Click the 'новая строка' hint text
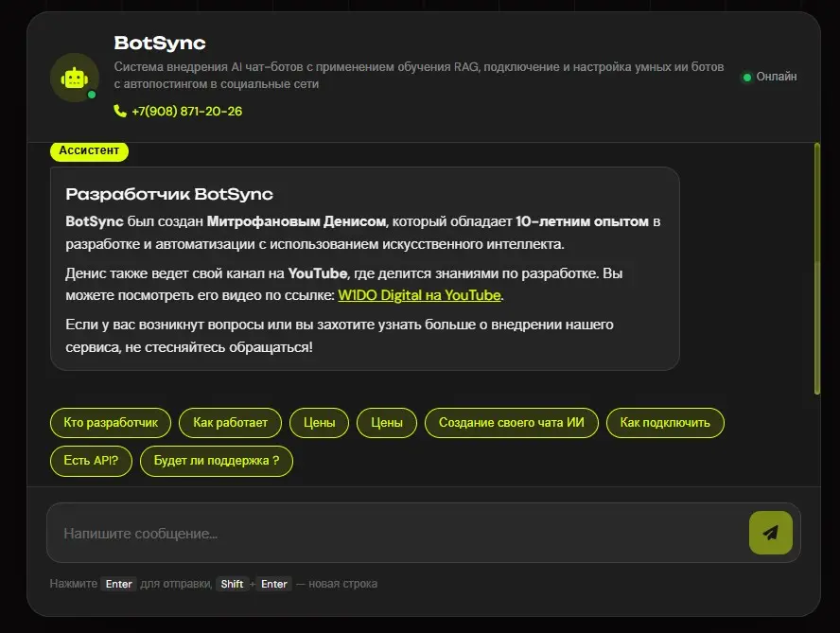Screen dimensions: 840x633 tap(342, 584)
